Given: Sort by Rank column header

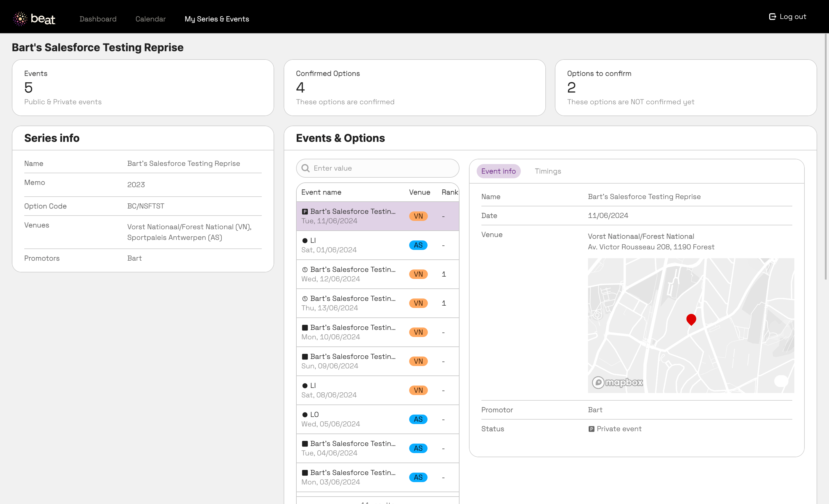Looking at the screenshot, I should coord(450,192).
